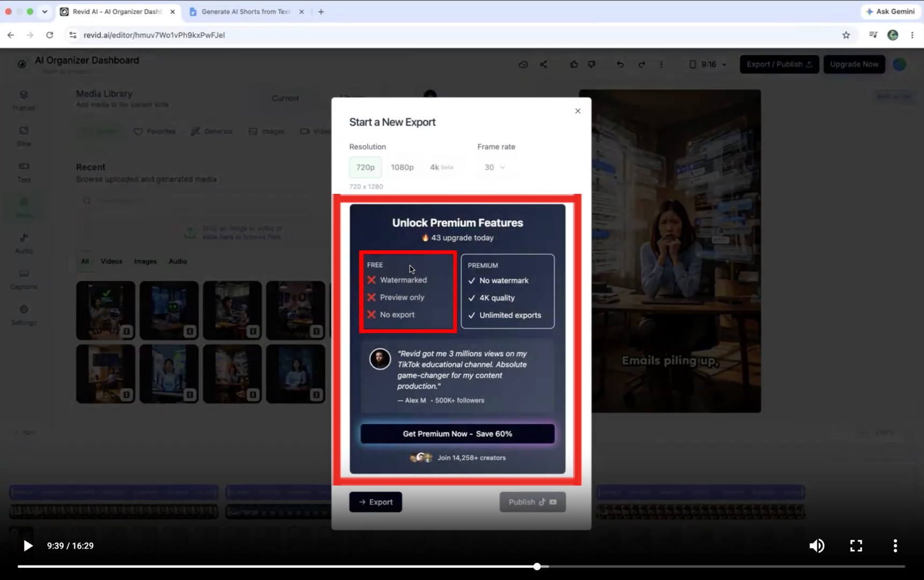924x580 pixels.
Task: Click Ask Gemini button
Action: click(x=890, y=11)
